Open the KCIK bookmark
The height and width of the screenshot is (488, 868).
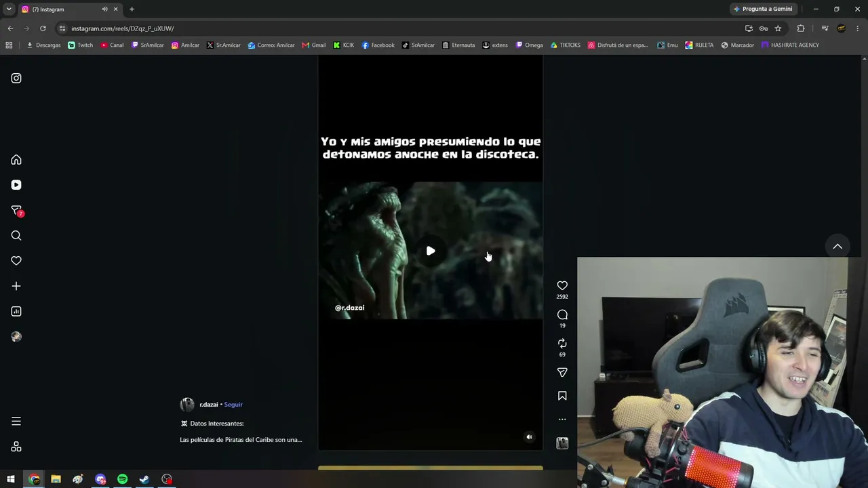coord(344,45)
